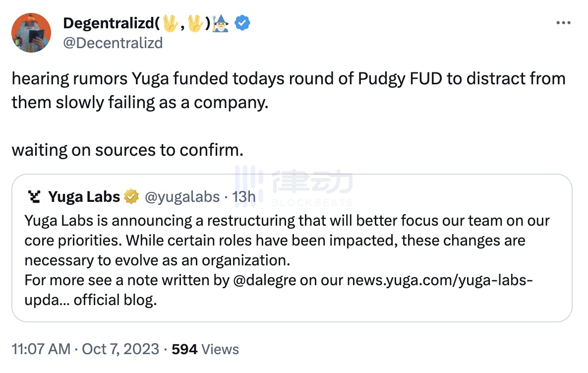
Task: Open the Yuga Labs account name
Action: 84,197
